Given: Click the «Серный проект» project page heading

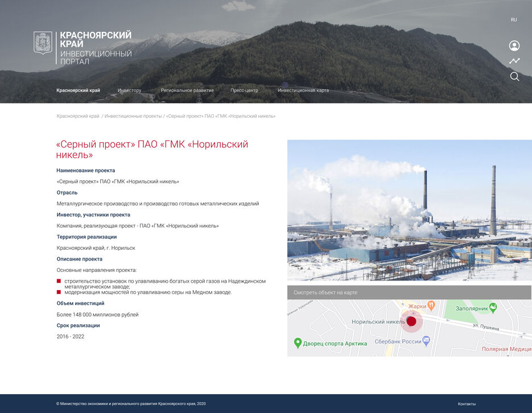Looking at the screenshot, I should click(x=152, y=149).
